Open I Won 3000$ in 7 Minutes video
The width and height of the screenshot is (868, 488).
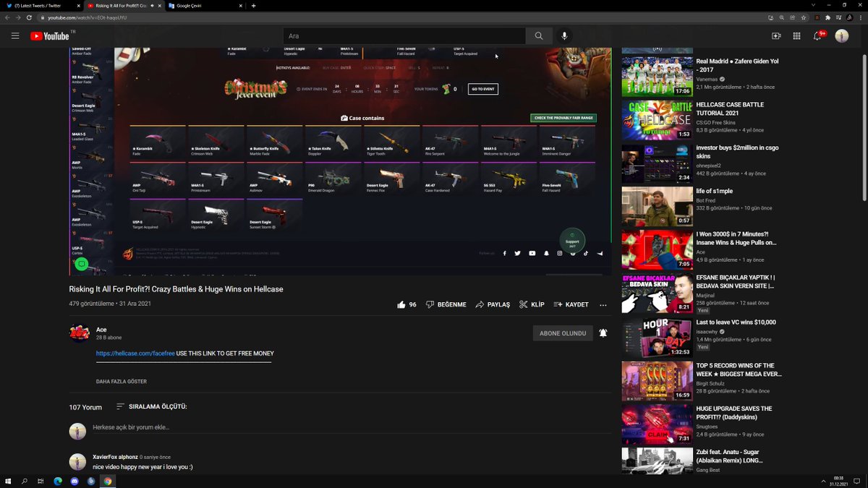[658, 249]
